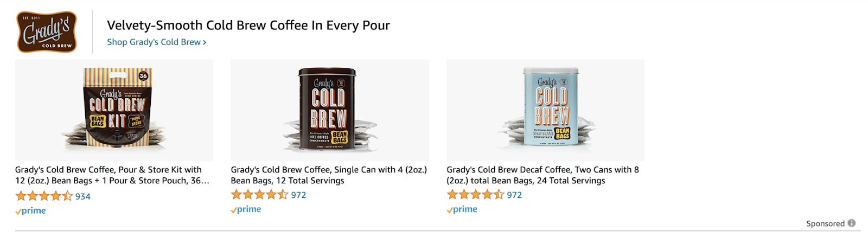Image resolution: width=868 pixels, height=237 pixels.
Task: Open Shop Grady's Cold Brew link
Action: pyautogui.click(x=154, y=42)
